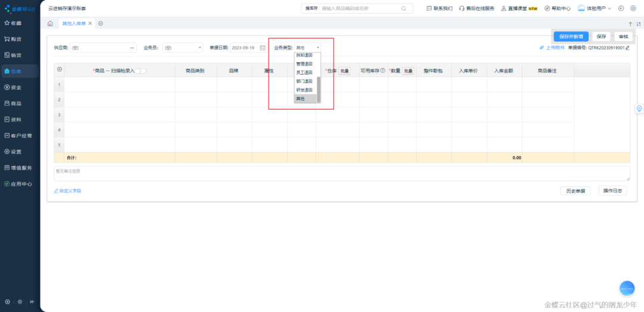Click the column settings gear in table header
644x312 pixels.
pyautogui.click(x=59, y=69)
